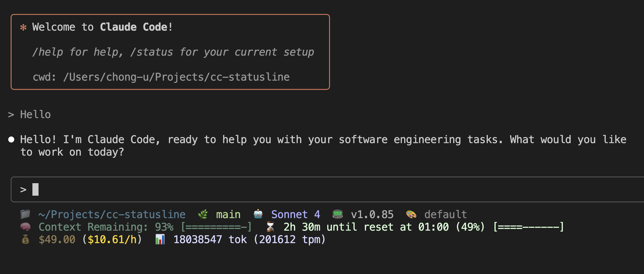Click the user's Hello message
The width and height of the screenshot is (644, 274).
point(35,115)
